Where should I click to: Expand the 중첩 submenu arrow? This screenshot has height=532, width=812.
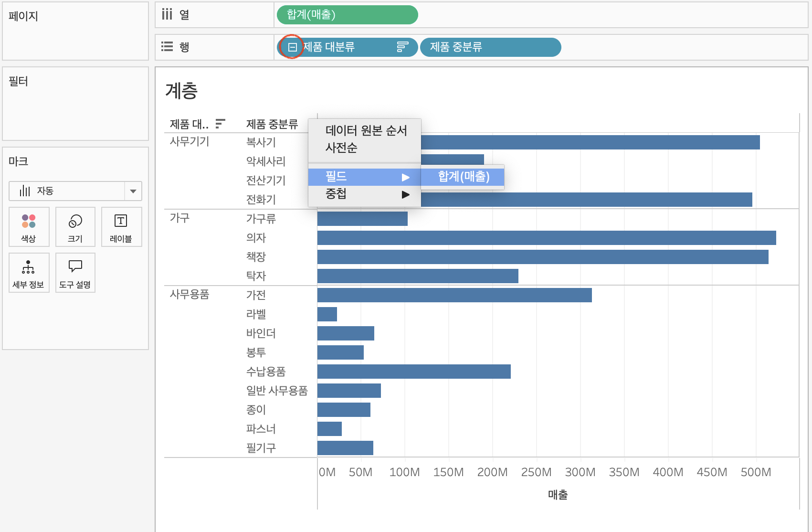click(x=406, y=194)
